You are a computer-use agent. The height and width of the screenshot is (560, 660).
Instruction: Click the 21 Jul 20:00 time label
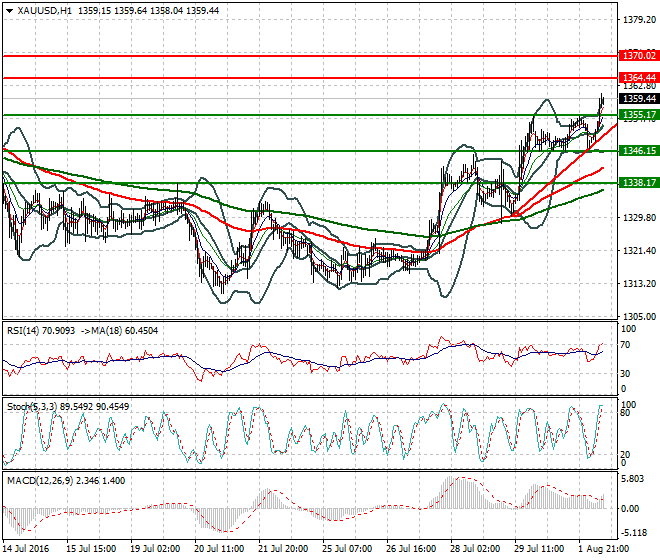click(283, 549)
